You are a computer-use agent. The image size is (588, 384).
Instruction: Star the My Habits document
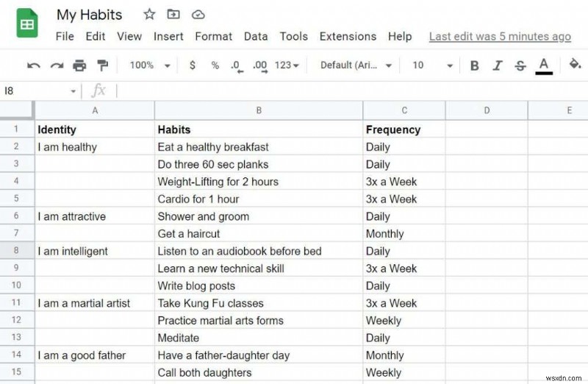[x=149, y=14]
